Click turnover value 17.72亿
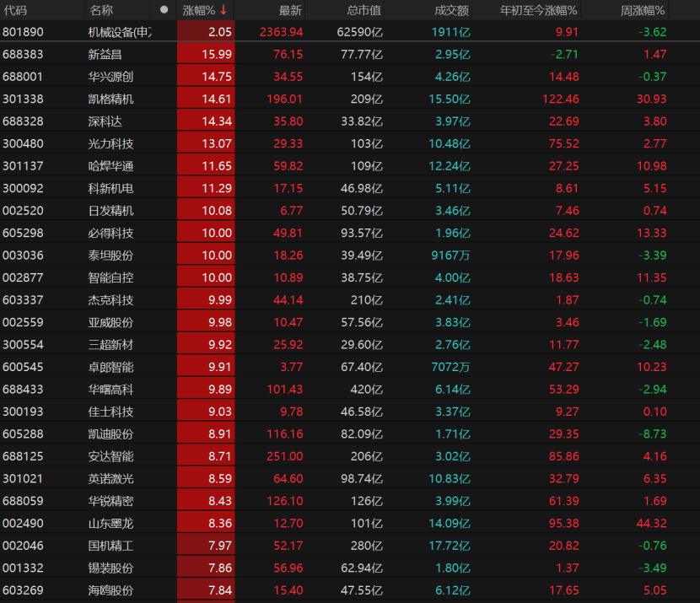This screenshot has height=603, width=700. coord(450,546)
